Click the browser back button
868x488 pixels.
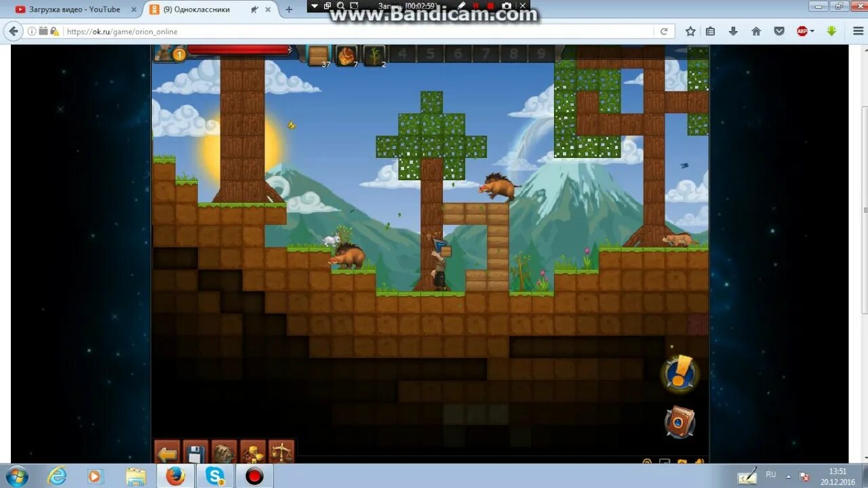click(x=14, y=31)
